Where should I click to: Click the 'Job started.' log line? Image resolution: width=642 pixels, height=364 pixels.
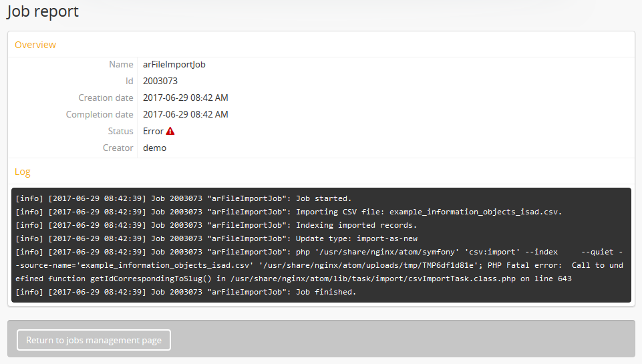pyautogui.click(x=182, y=198)
